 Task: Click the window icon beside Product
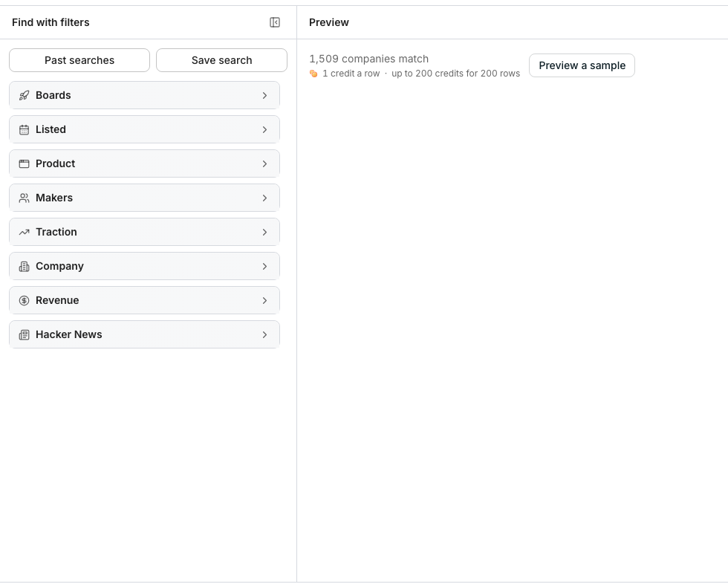pos(24,164)
